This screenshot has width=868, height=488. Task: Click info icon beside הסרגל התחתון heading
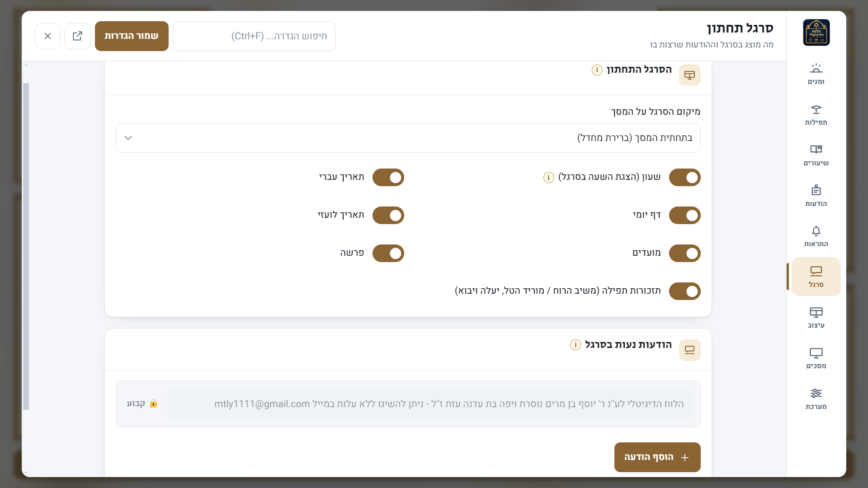point(597,70)
